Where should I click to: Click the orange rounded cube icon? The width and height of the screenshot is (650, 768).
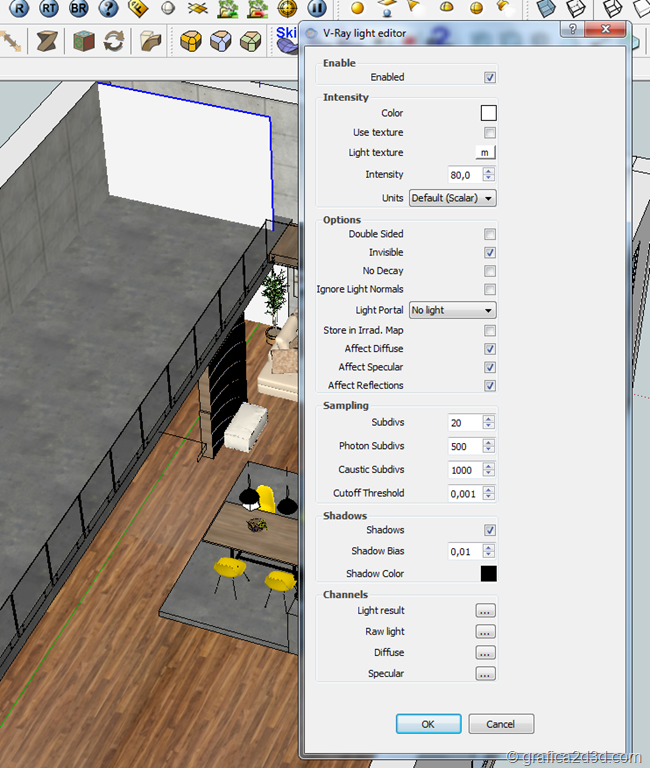pos(191,42)
